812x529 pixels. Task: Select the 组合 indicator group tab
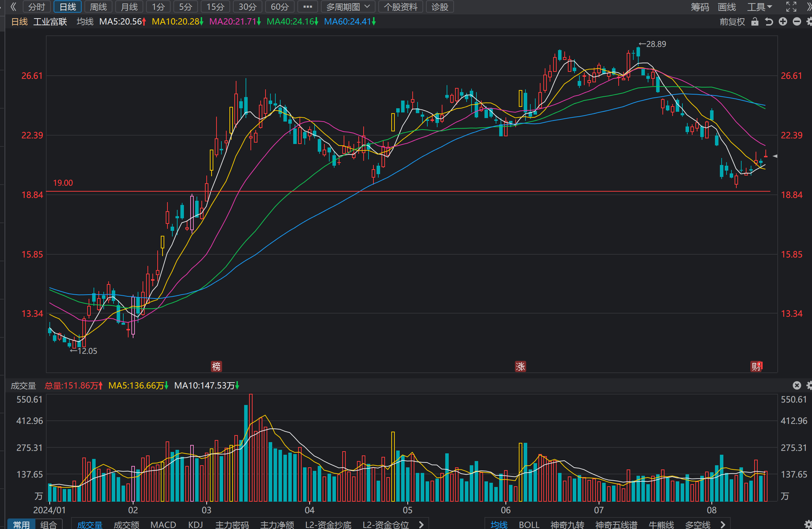(x=49, y=524)
